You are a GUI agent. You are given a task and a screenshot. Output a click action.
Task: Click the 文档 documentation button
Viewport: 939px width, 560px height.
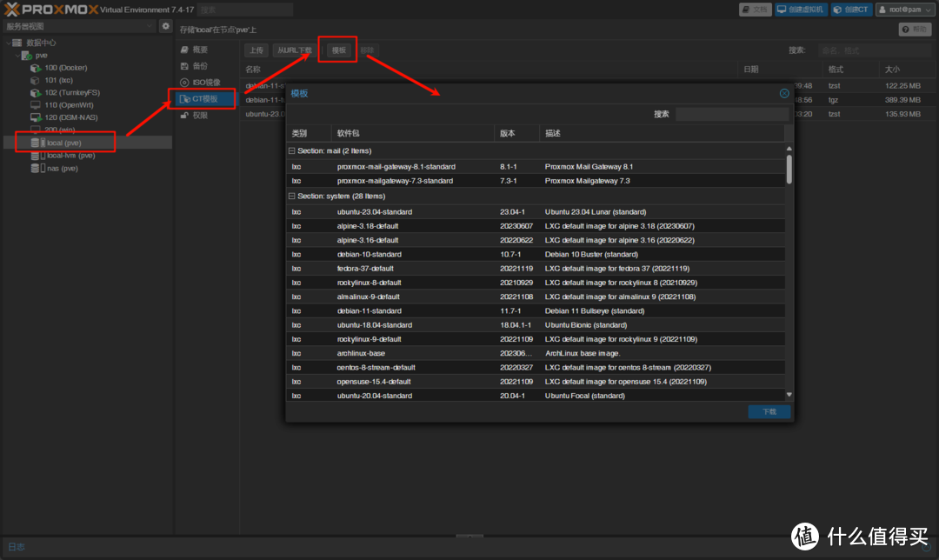(x=756, y=10)
